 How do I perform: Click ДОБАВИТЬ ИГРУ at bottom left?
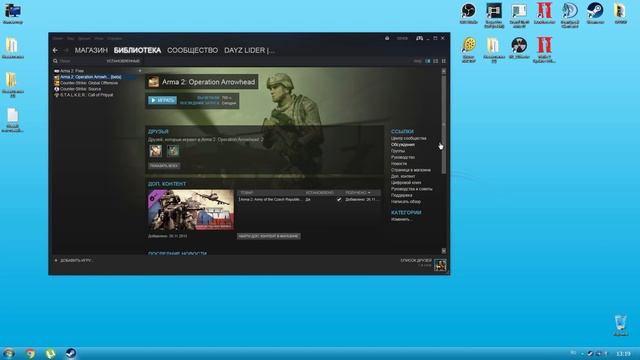[x=73, y=260]
